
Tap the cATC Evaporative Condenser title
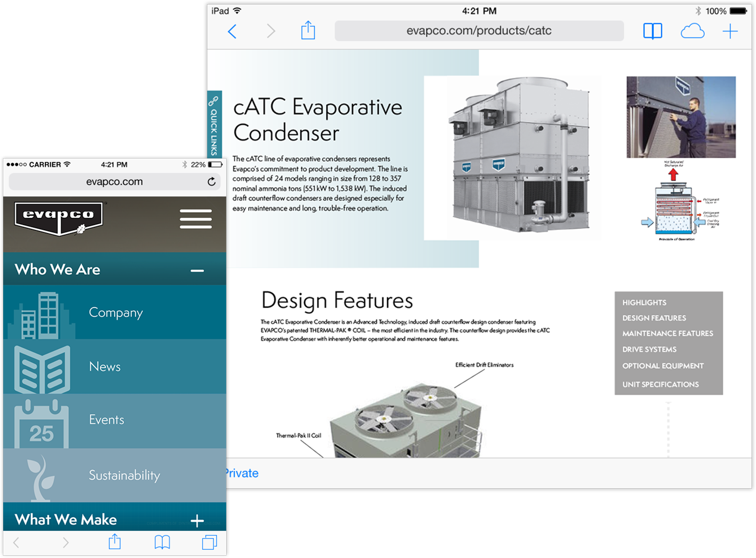[318, 120]
